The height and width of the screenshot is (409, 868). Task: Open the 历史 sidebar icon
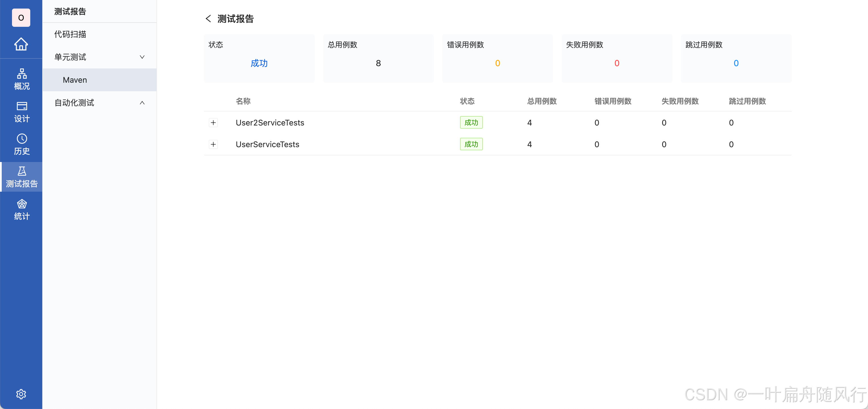click(21, 144)
